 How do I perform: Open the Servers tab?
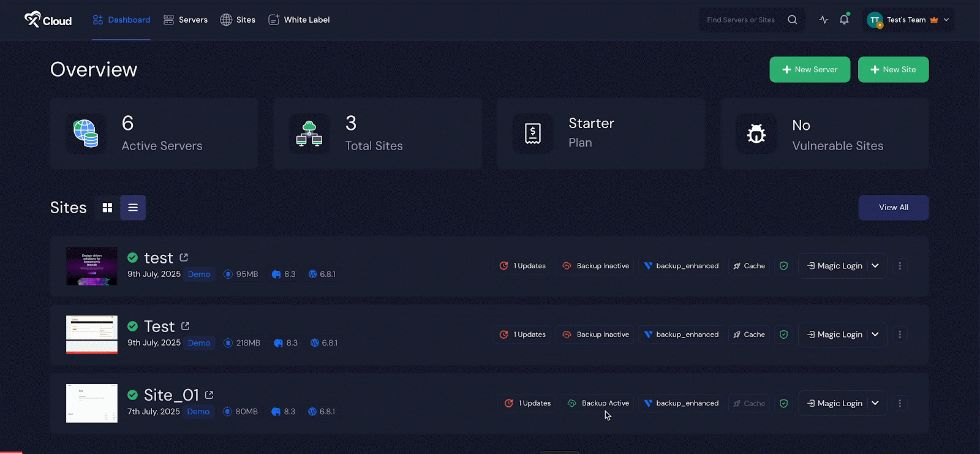(186, 20)
